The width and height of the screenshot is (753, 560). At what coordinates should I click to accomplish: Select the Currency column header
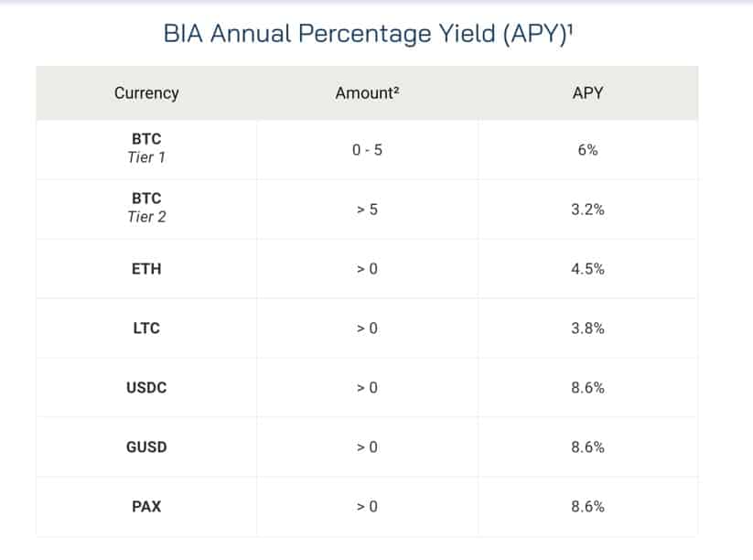point(146,92)
